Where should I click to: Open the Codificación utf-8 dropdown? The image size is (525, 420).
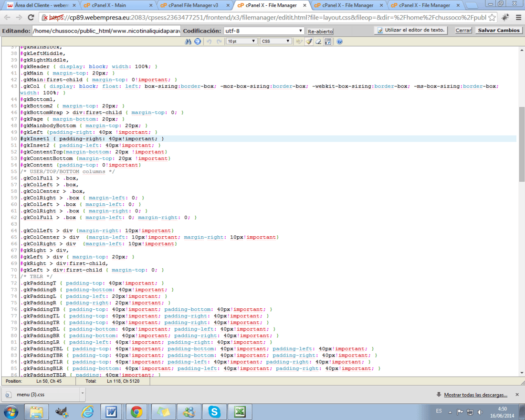click(264, 31)
